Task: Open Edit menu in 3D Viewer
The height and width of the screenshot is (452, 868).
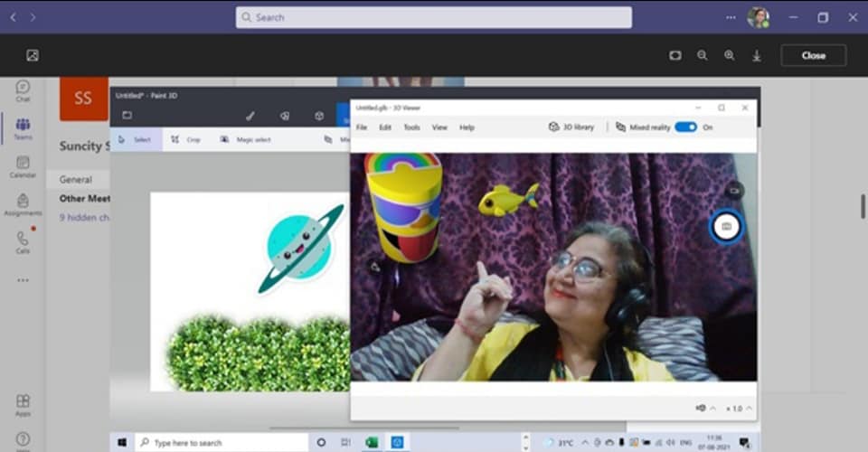Action: pyautogui.click(x=385, y=127)
